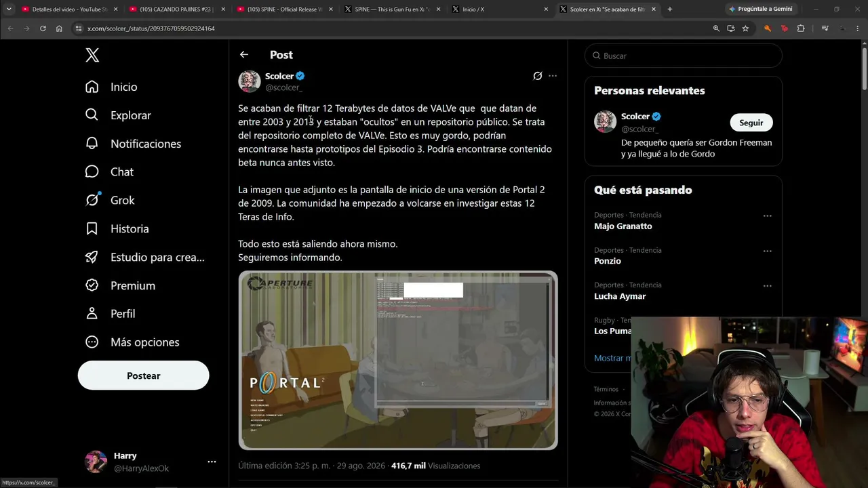Click the address bar URL
Viewport: 868px width, 488px height.
click(x=151, y=28)
